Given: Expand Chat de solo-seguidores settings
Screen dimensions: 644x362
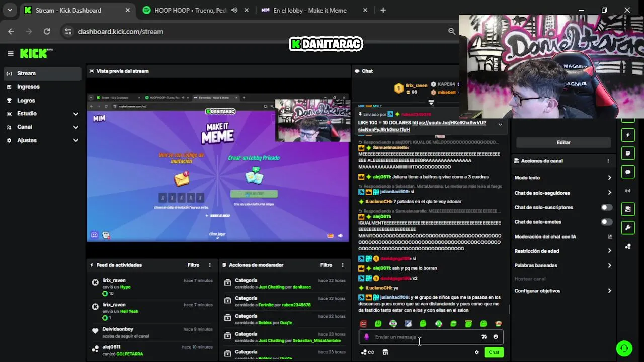Looking at the screenshot, I should [x=563, y=193].
